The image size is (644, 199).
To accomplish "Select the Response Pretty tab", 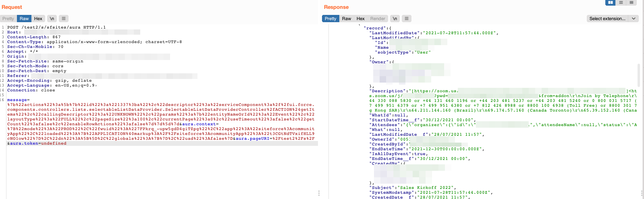I will click(x=330, y=19).
